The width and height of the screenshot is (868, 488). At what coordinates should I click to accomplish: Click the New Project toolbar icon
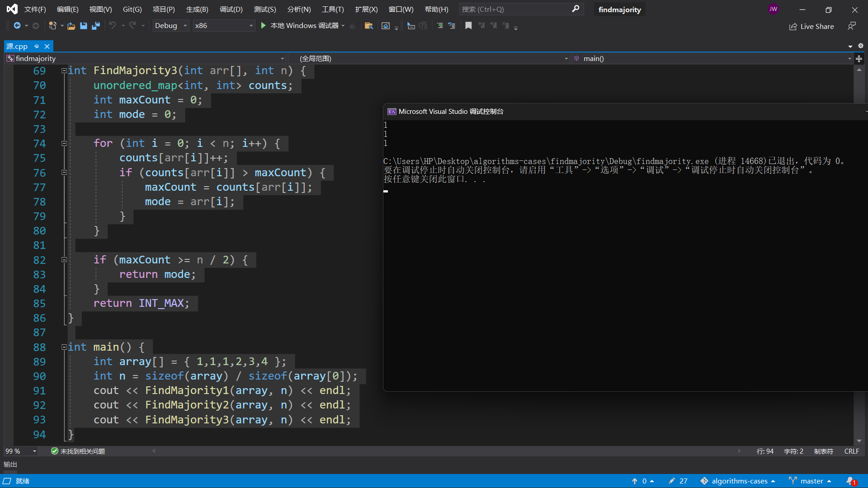click(52, 26)
